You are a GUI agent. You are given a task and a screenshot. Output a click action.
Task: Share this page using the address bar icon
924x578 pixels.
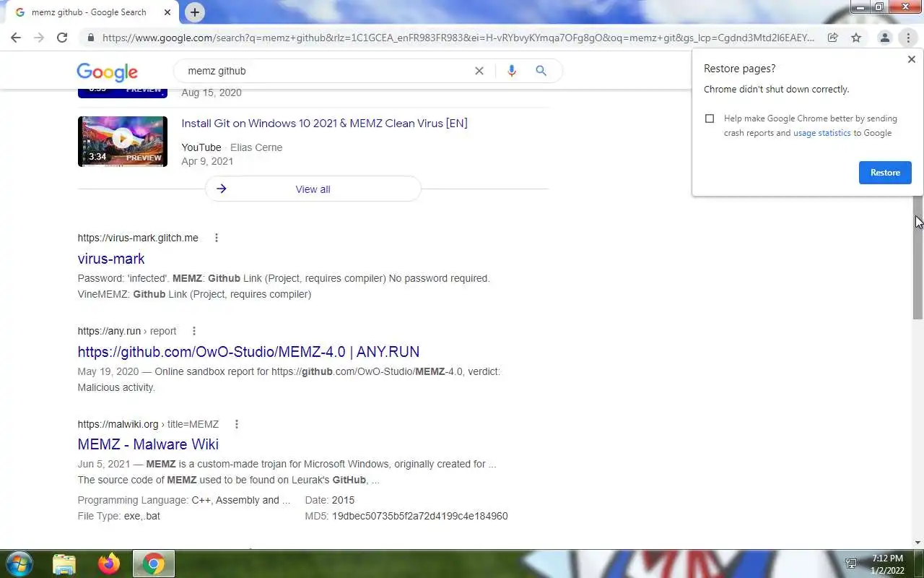832,38
